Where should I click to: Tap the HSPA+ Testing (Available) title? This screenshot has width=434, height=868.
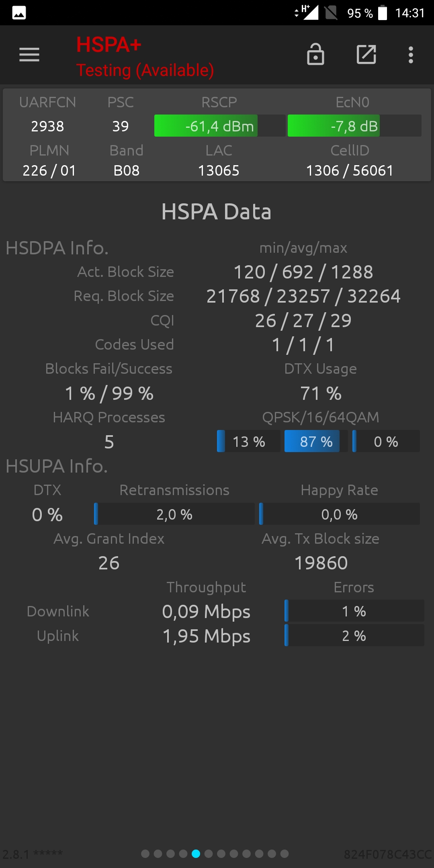coord(145,57)
